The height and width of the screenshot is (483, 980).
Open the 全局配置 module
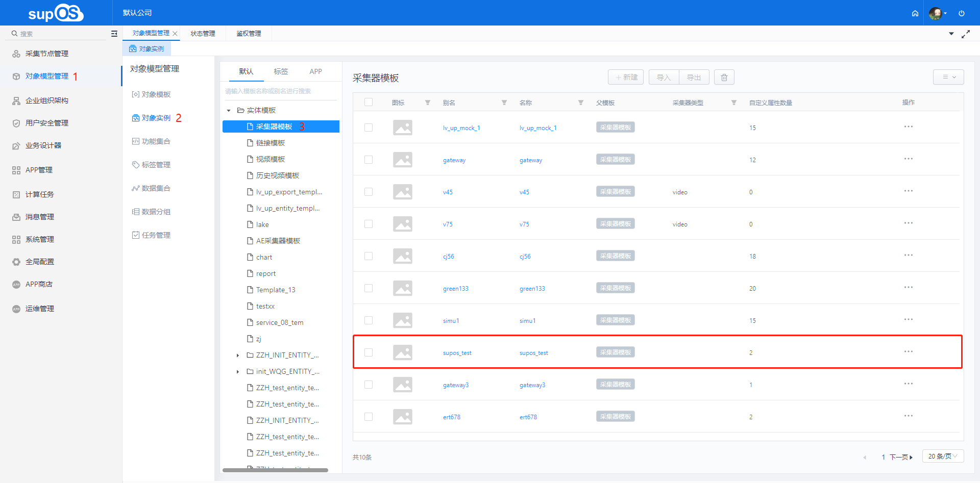pos(39,261)
